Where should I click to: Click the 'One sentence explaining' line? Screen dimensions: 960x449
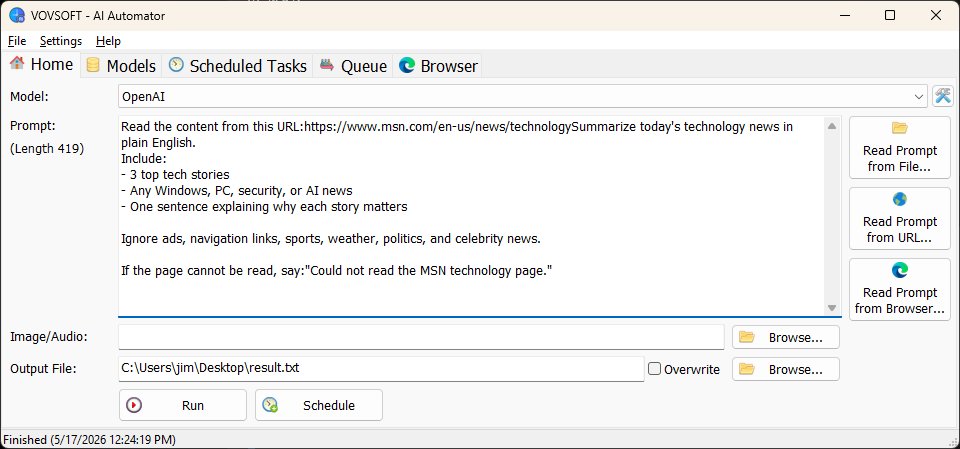(x=264, y=206)
